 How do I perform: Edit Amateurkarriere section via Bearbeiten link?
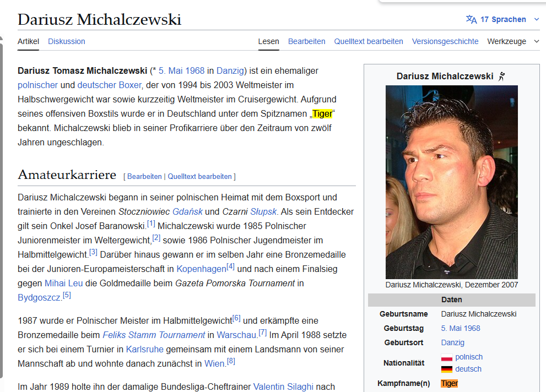(144, 176)
